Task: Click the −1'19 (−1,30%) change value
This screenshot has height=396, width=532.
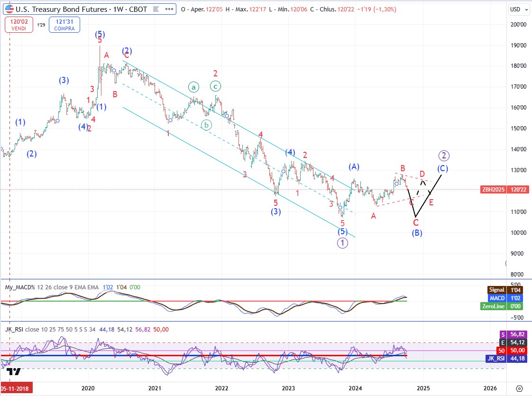Action: coord(376,9)
